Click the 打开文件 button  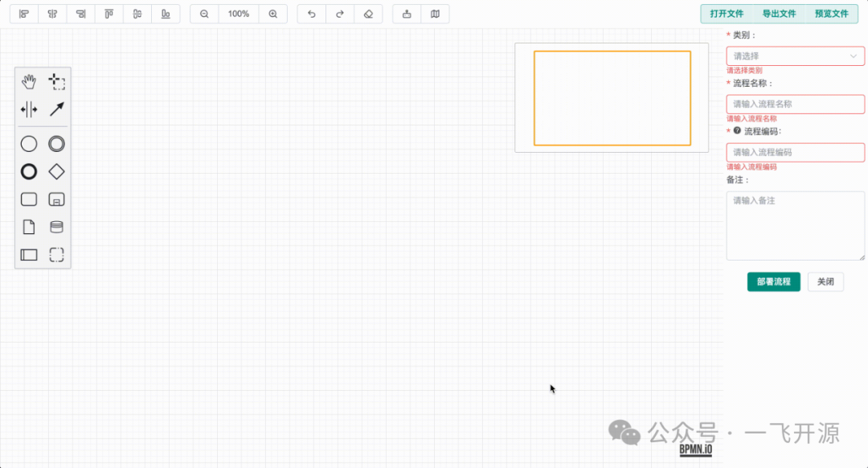tap(727, 14)
